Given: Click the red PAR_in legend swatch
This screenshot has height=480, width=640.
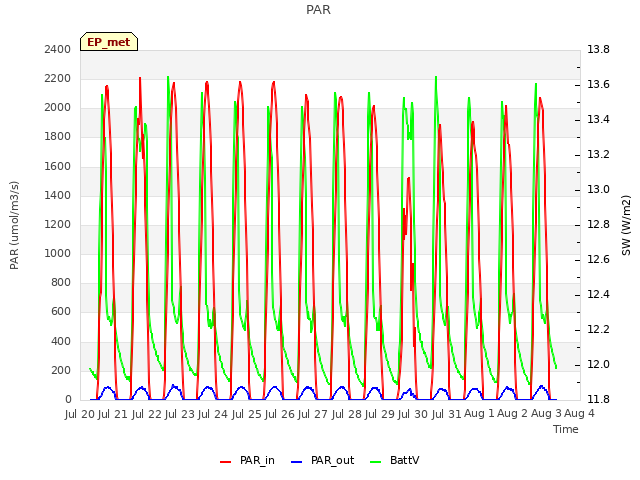Looking at the screenshot, I should [x=226, y=462].
